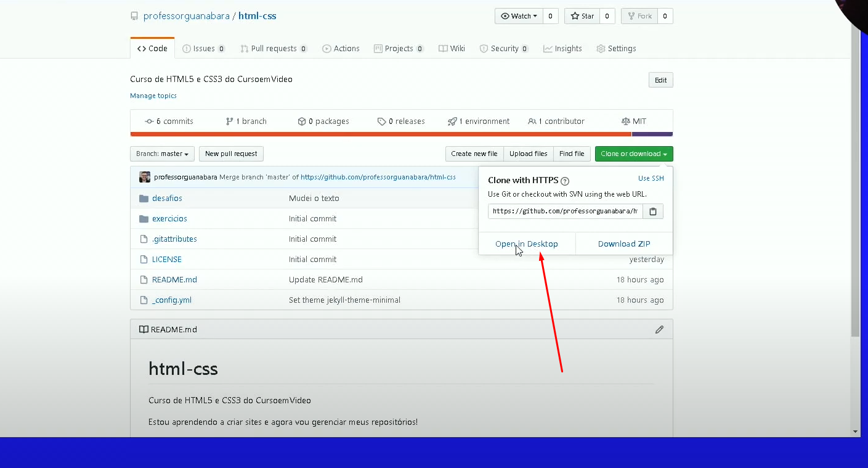The height and width of the screenshot is (468, 868).
Task: Click inside the HTTPS clone URL field
Action: (566, 211)
